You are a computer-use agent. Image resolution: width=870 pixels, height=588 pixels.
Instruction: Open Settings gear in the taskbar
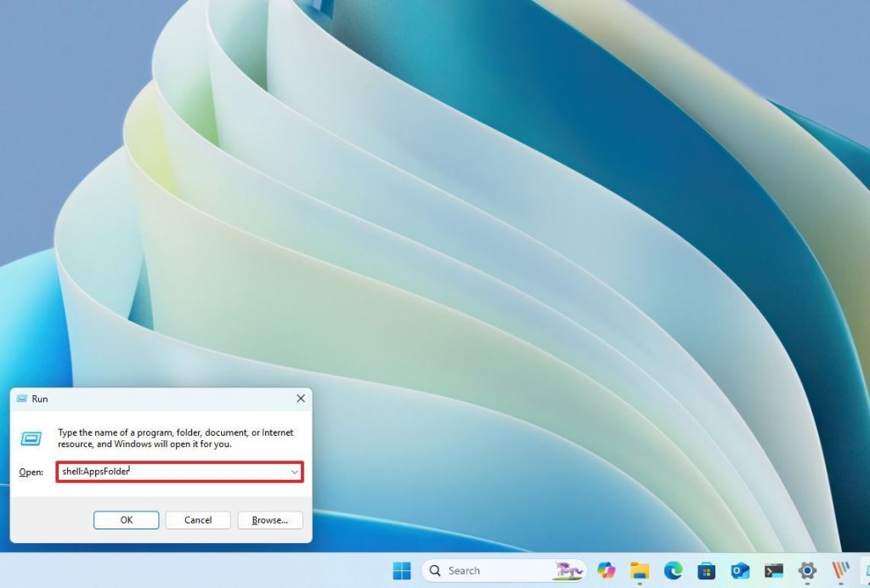pos(807,570)
